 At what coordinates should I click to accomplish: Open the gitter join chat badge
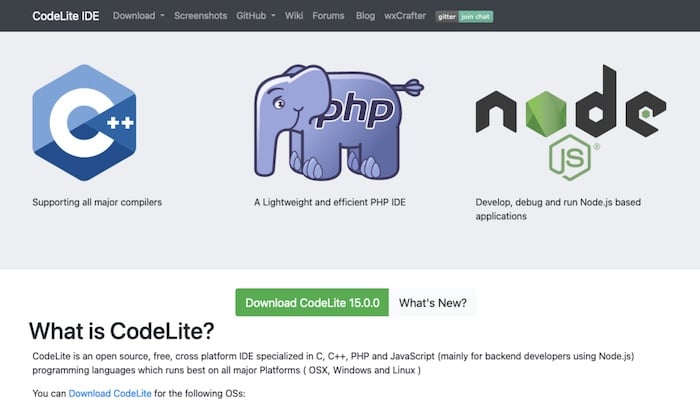pos(464,16)
